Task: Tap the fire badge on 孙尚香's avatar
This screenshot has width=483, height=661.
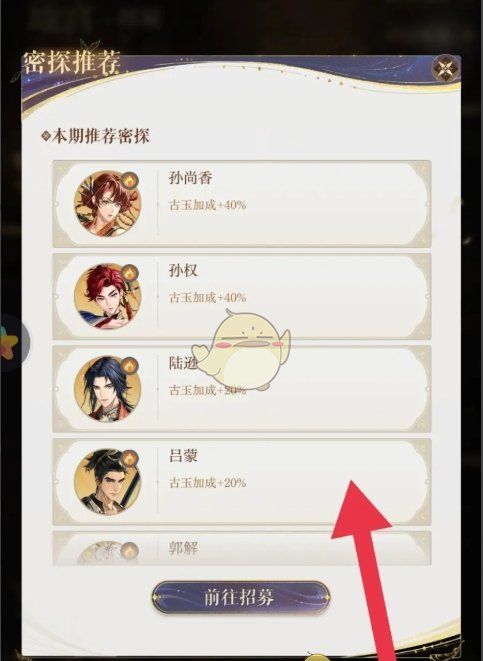Action: coord(130,180)
